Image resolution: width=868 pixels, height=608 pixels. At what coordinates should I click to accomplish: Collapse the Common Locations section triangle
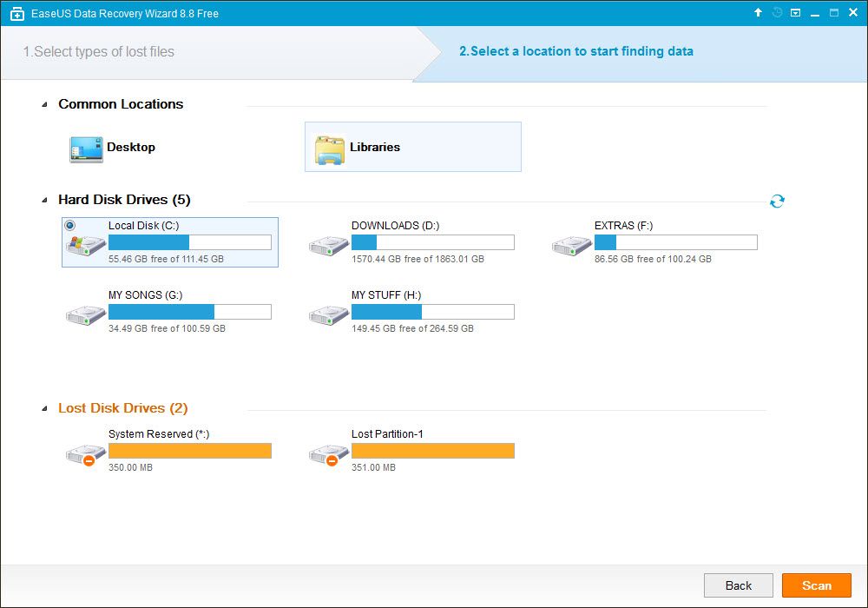[45, 104]
